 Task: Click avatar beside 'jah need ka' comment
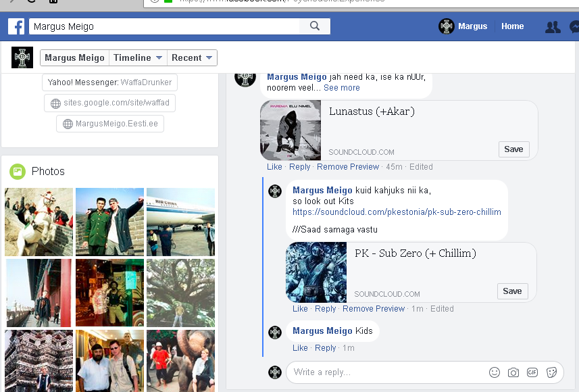245,80
